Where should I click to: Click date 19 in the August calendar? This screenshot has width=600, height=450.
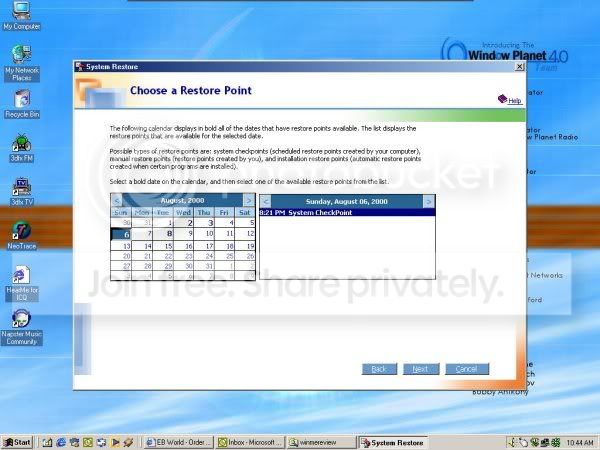[x=245, y=246]
